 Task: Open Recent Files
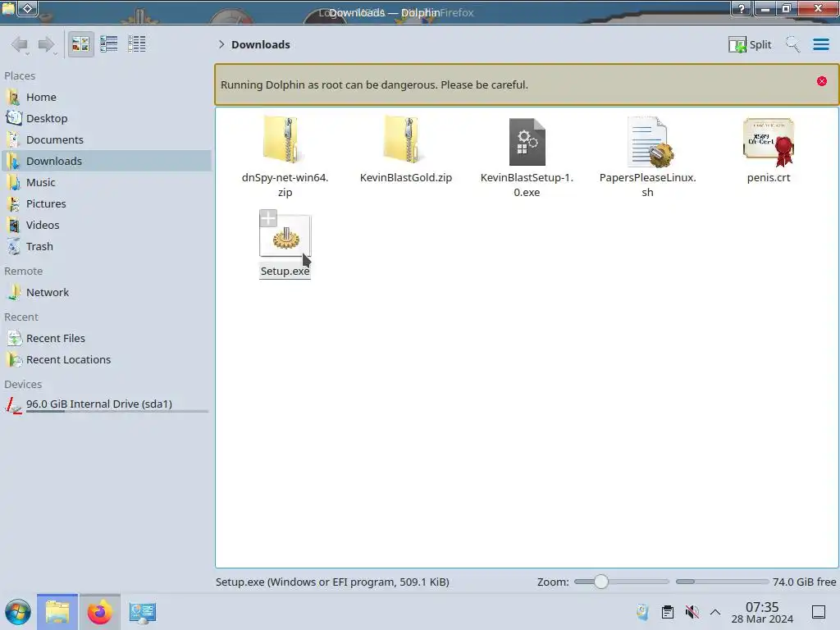point(106,339)
